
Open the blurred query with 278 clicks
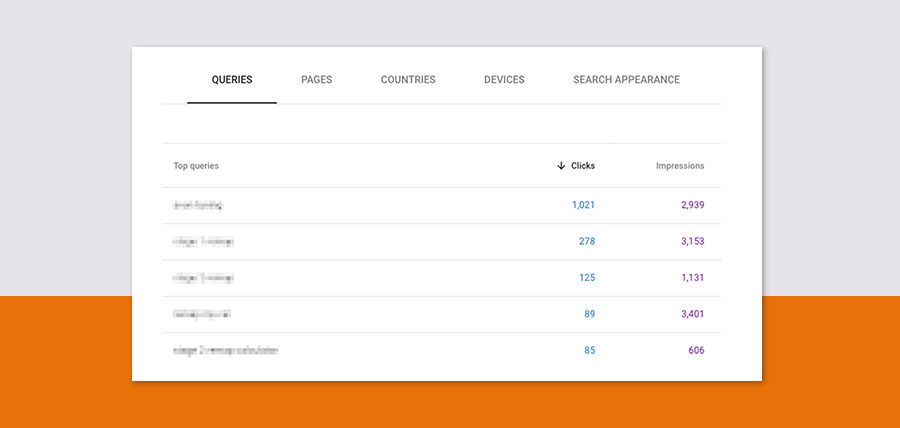click(203, 241)
